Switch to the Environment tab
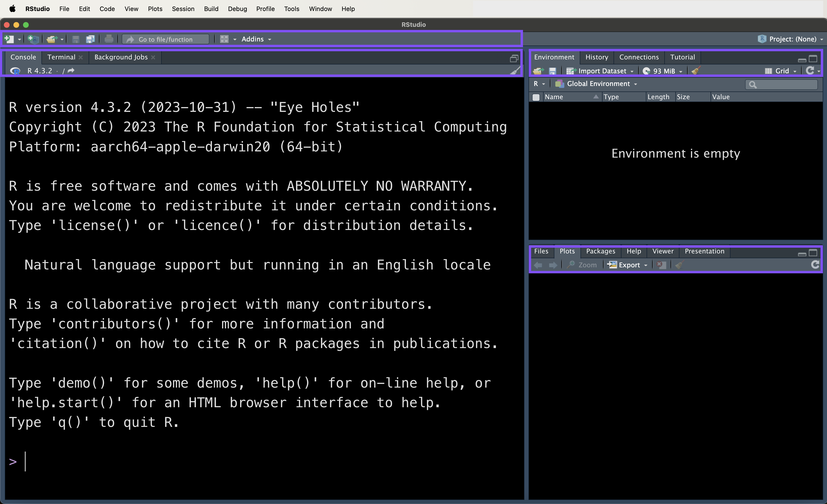Image resolution: width=827 pixels, height=504 pixels. point(554,57)
